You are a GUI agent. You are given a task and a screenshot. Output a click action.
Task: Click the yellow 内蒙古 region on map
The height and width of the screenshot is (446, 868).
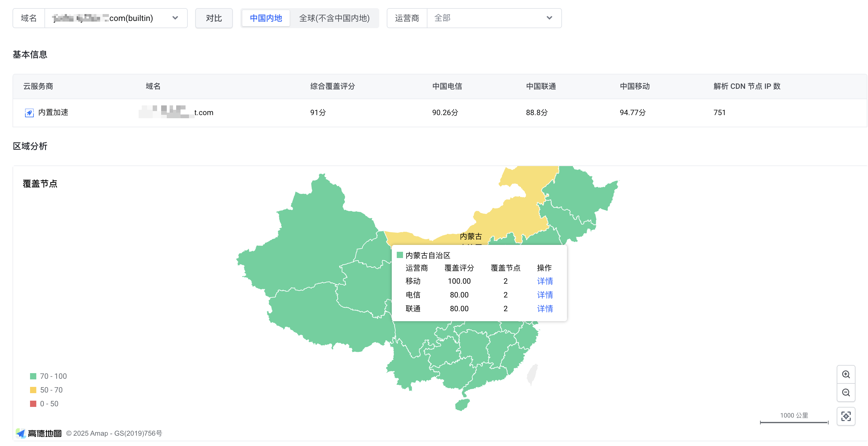[x=516, y=215]
